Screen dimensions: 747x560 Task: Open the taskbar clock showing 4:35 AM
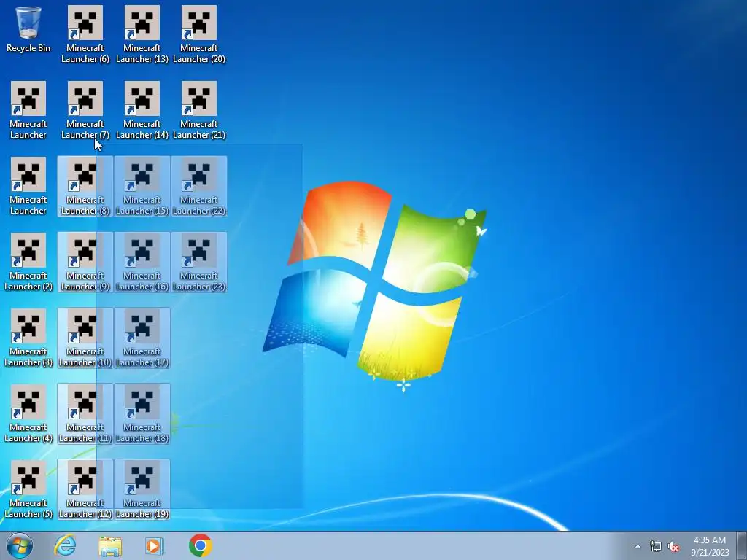[x=710, y=546]
